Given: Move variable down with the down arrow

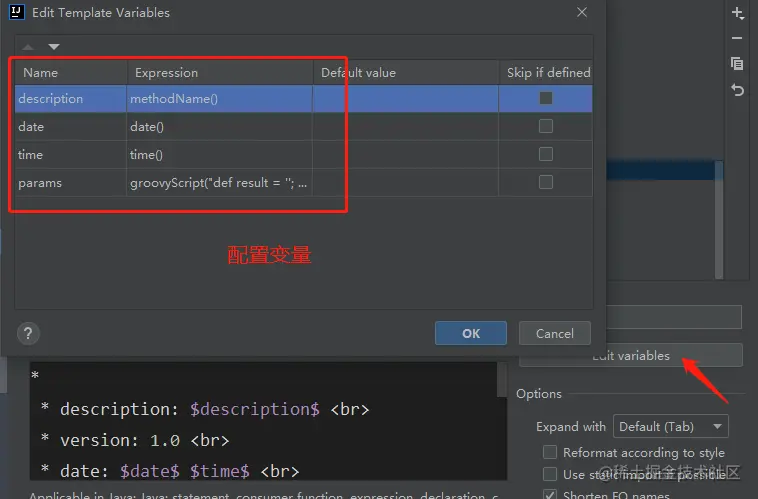Looking at the screenshot, I should (x=54, y=47).
